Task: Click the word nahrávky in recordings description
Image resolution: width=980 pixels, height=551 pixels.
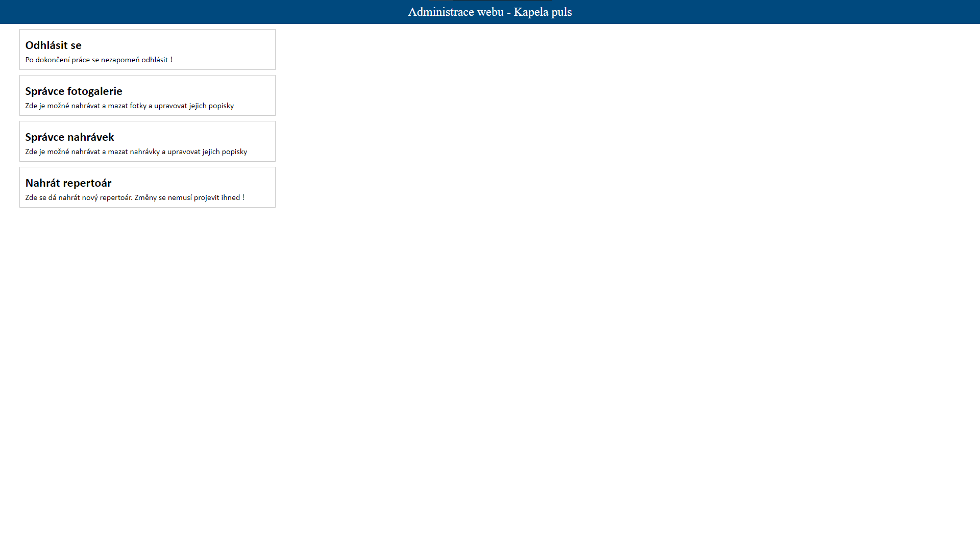Action: [x=144, y=152]
